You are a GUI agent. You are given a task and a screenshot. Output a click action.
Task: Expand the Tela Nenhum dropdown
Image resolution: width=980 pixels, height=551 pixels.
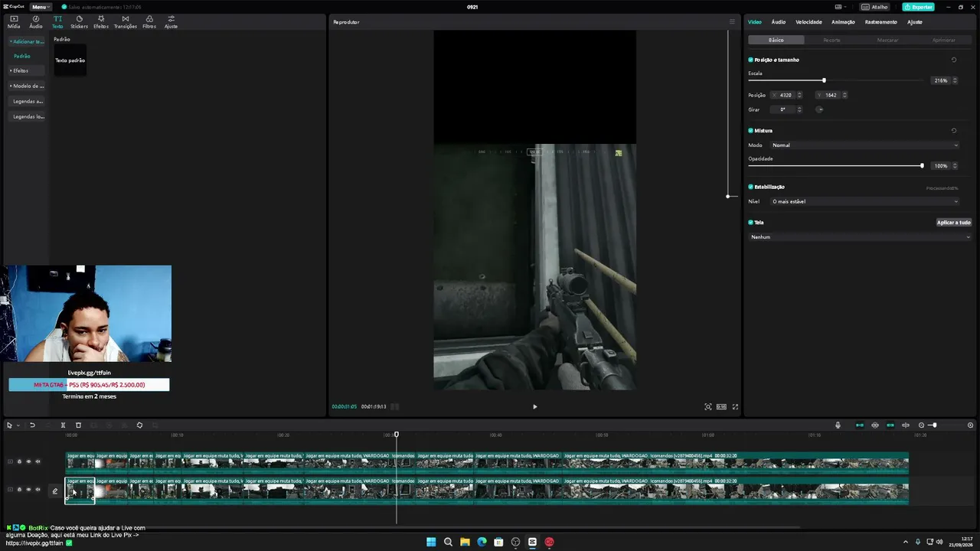860,237
